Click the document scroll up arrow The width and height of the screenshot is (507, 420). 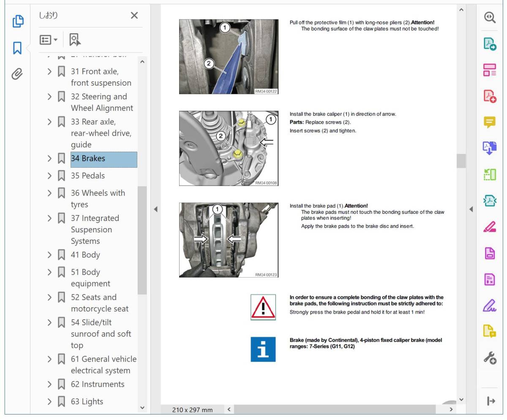[x=461, y=10]
